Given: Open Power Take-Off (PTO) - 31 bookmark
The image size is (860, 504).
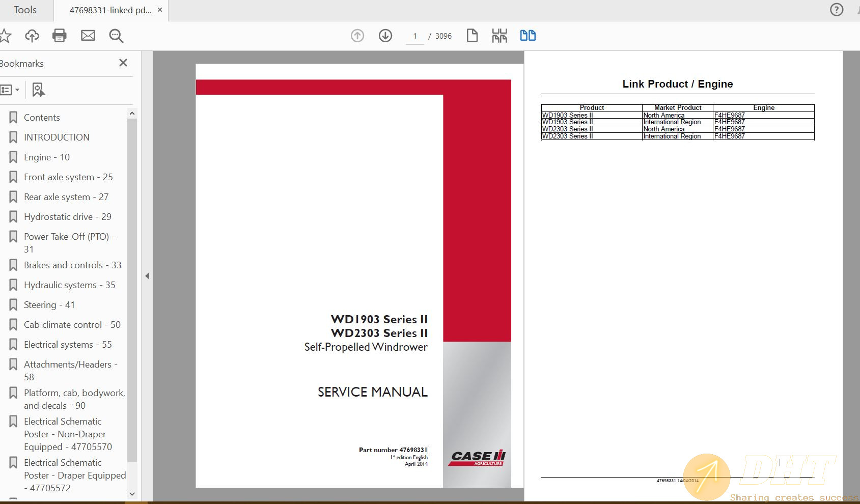Looking at the screenshot, I should click(x=69, y=243).
